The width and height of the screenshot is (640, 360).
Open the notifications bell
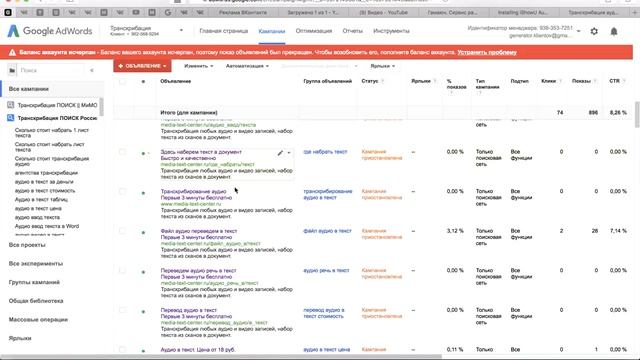click(613, 31)
